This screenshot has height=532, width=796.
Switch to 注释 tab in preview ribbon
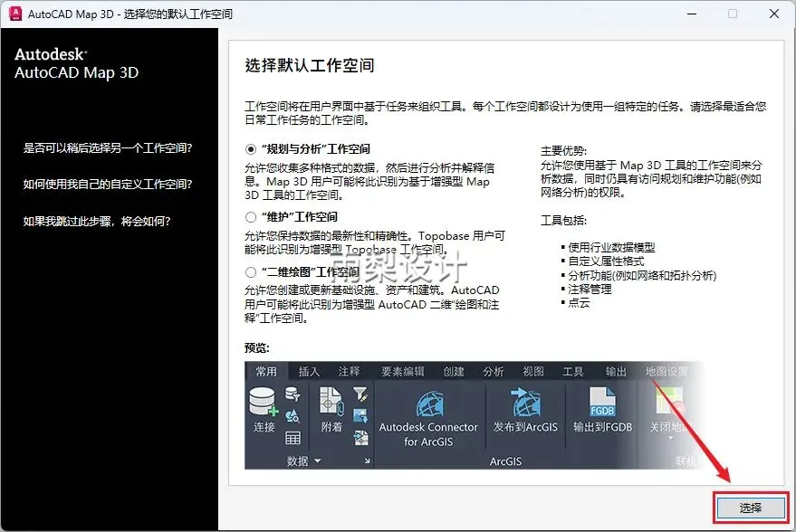[349, 371]
